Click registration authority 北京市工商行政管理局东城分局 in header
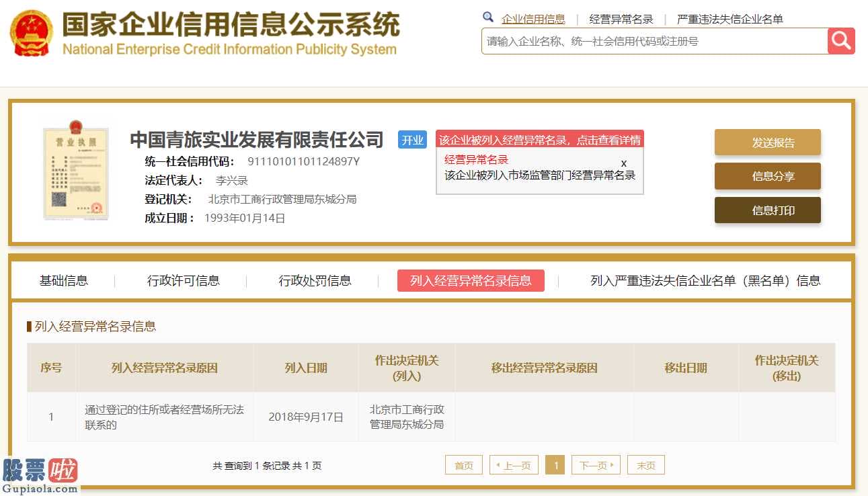 pyautogui.click(x=282, y=199)
